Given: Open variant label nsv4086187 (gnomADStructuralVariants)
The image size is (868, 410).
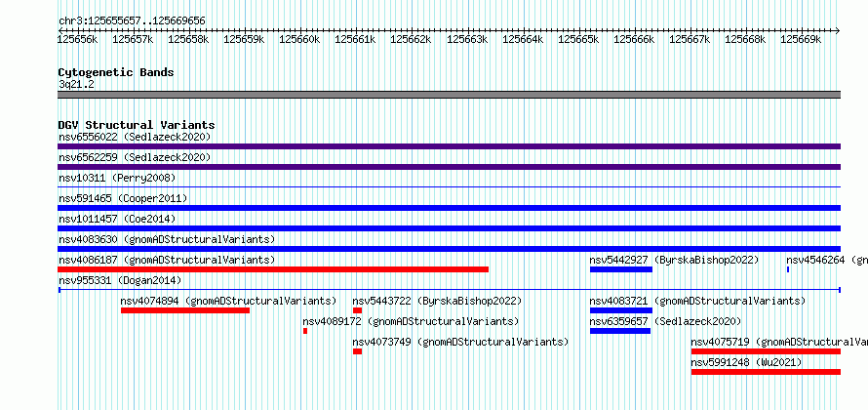Looking at the screenshot, I should (167, 260).
